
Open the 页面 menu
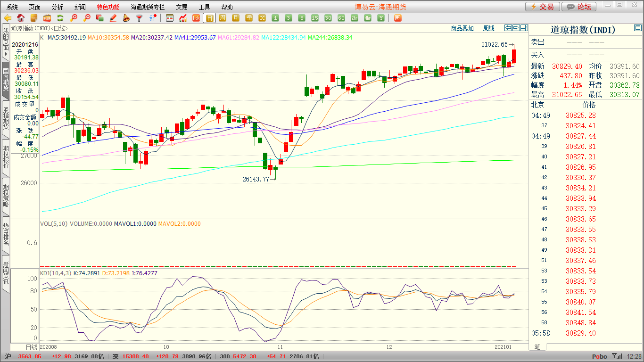[x=35, y=7]
